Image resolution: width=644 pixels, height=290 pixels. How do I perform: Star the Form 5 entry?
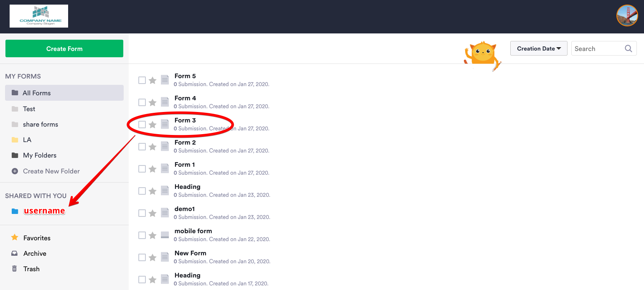[x=153, y=80]
